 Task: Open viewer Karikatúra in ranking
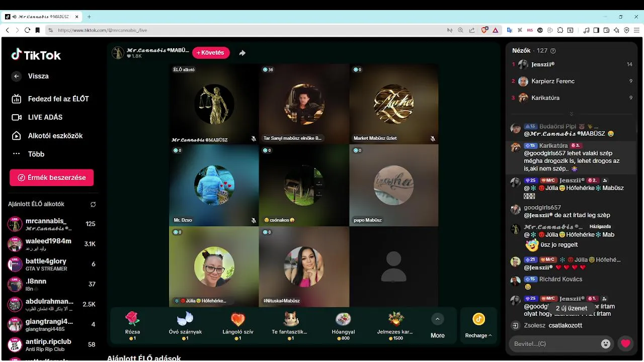(572, 98)
